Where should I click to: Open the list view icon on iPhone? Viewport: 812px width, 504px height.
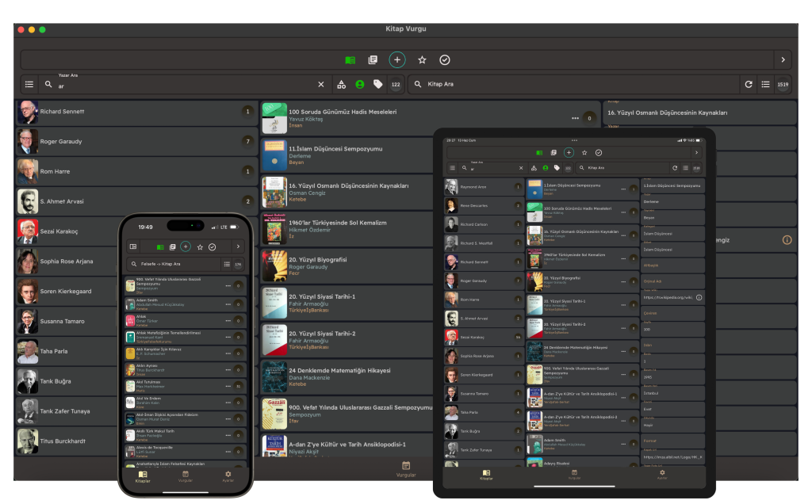[x=227, y=264]
